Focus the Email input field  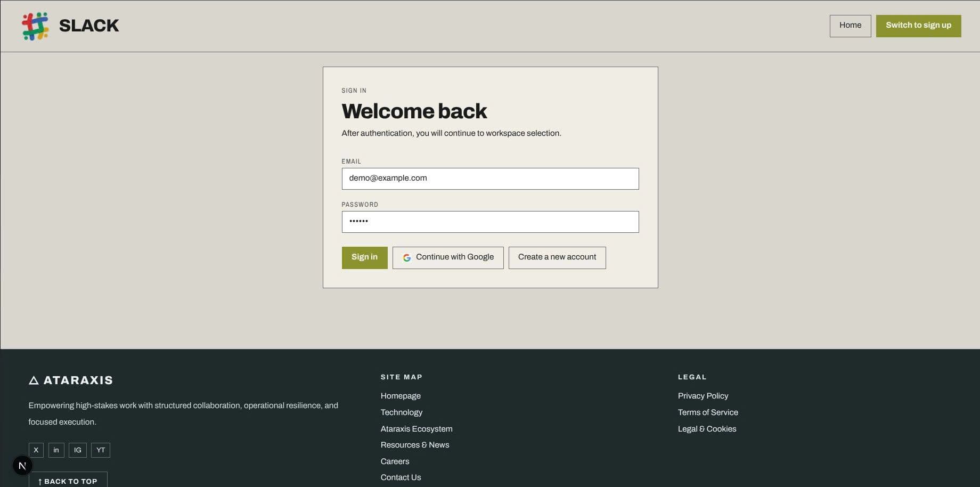(x=491, y=178)
